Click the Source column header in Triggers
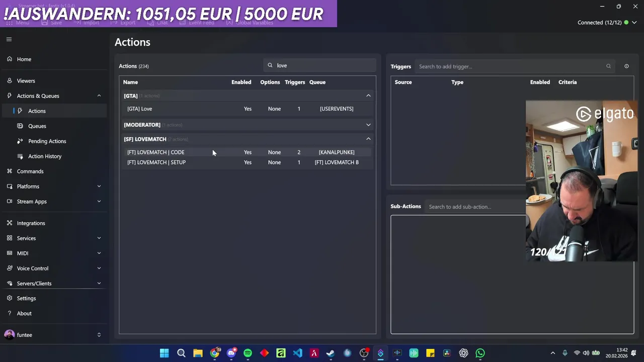Image resolution: width=644 pixels, height=362 pixels. tap(403, 82)
